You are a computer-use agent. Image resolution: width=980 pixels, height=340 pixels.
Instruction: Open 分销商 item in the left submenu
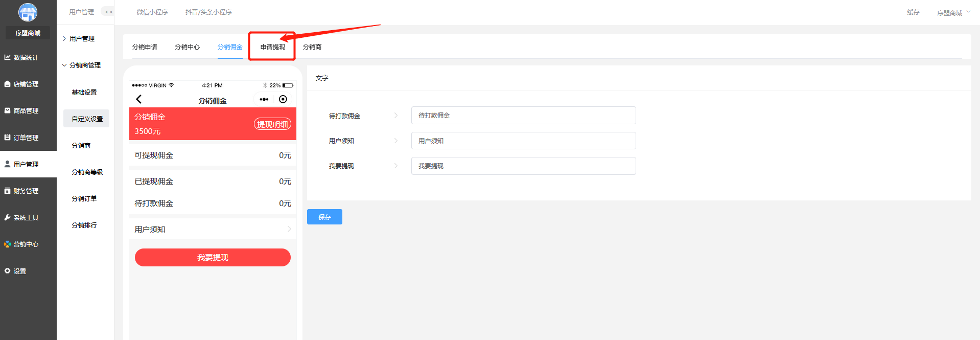coord(81,146)
